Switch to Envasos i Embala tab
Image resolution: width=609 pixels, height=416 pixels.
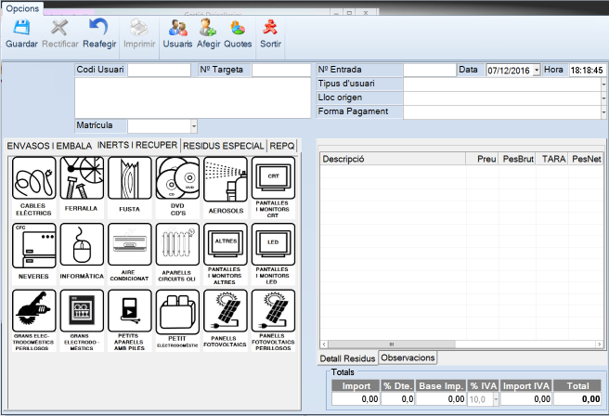(x=49, y=146)
